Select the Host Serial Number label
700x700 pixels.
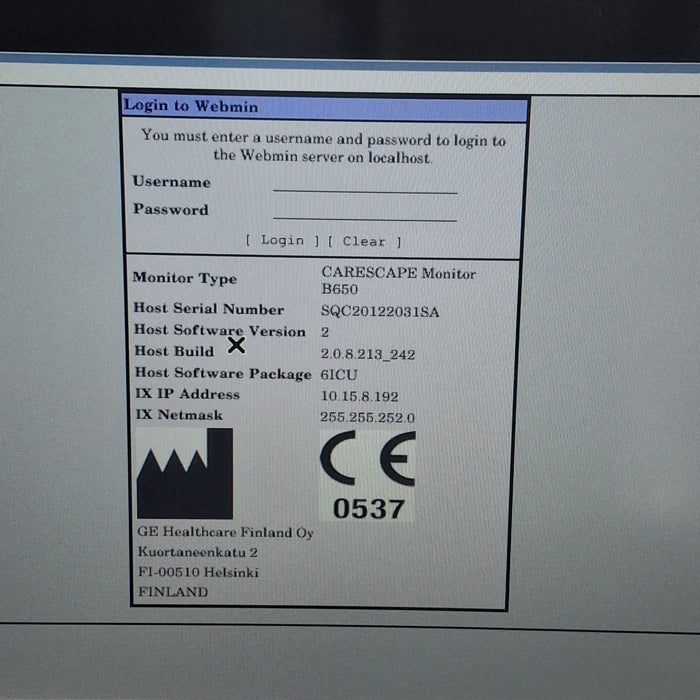click(208, 309)
